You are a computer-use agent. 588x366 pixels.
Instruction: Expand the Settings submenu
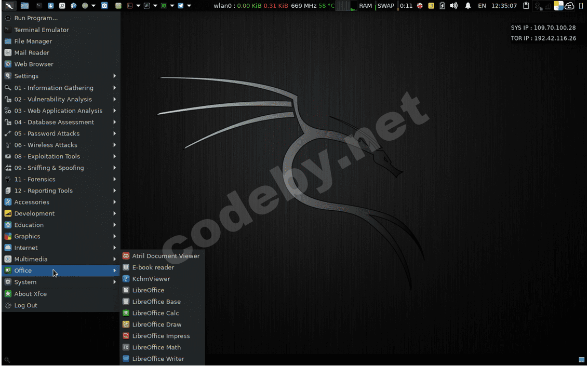click(60, 76)
